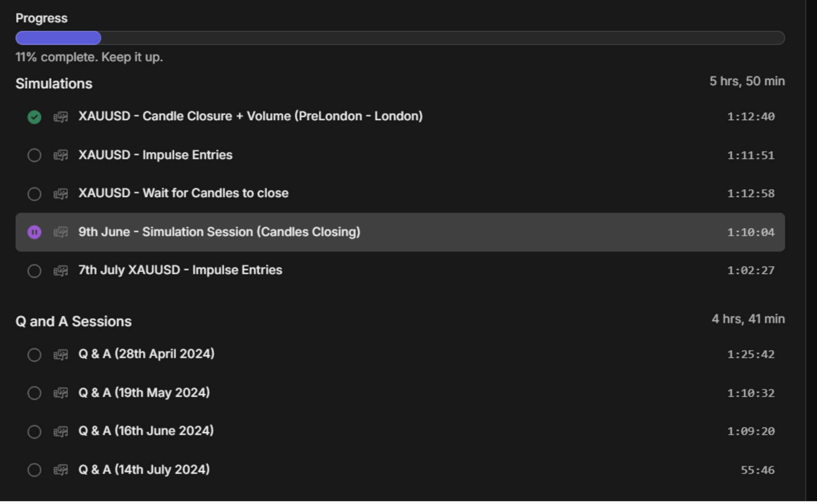This screenshot has width=817, height=504.
Task: Open Q & A (14th July 2024) lesson
Action: pos(144,470)
